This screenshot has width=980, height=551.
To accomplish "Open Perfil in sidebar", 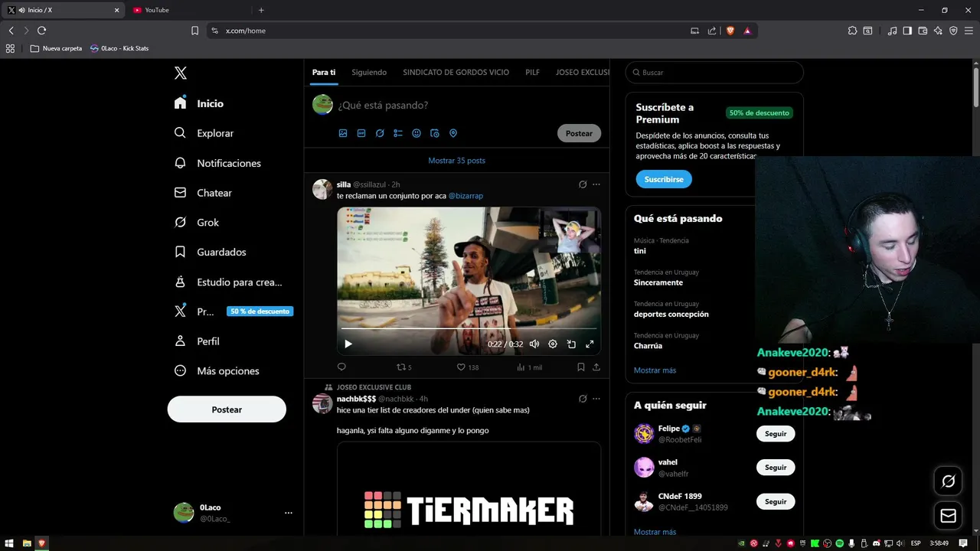I will point(197,341).
